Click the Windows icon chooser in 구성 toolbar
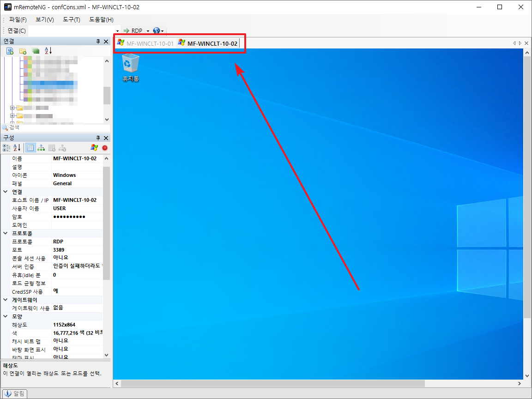 (94, 148)
